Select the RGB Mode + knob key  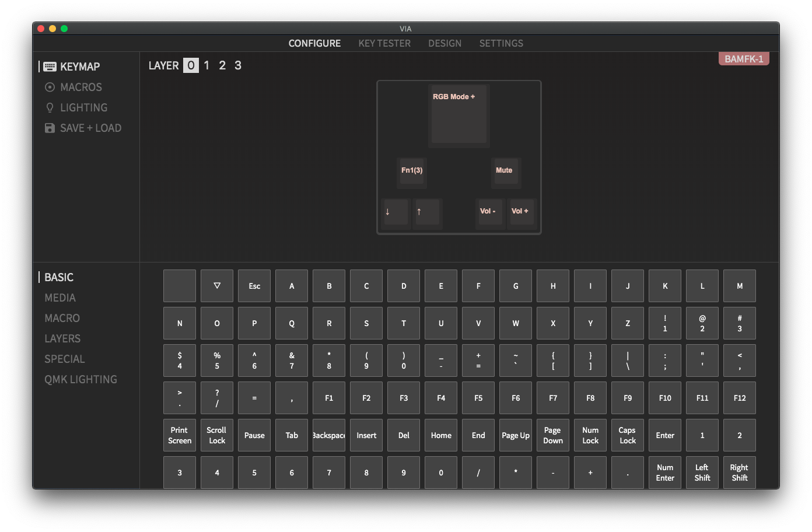click(459, 114)
